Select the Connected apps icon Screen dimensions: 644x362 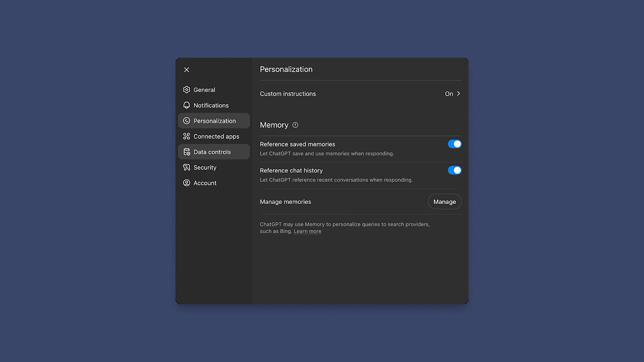tap(186, 136)
